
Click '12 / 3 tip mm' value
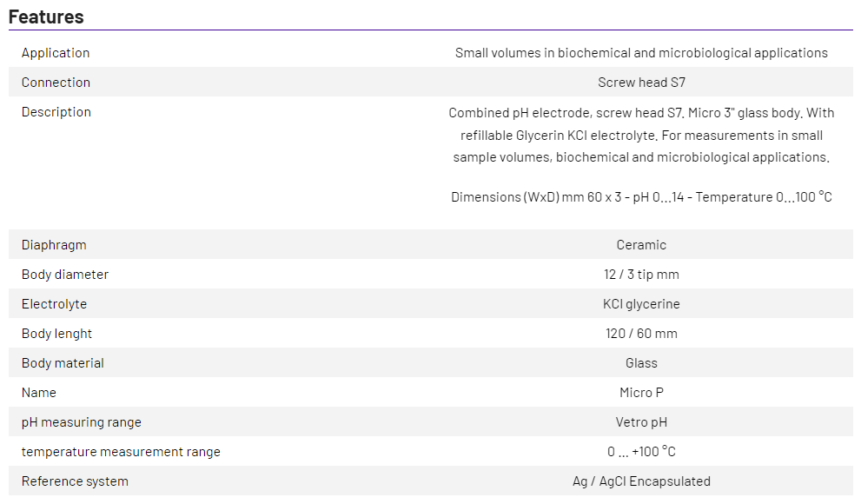click(641, 275)
